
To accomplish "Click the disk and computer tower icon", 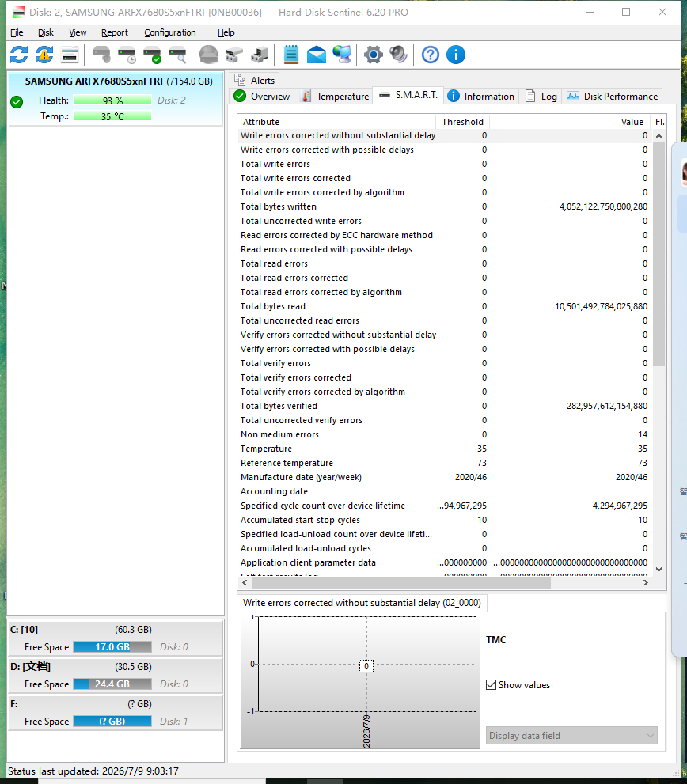I will pyautogui.click(x=259, y=55).
